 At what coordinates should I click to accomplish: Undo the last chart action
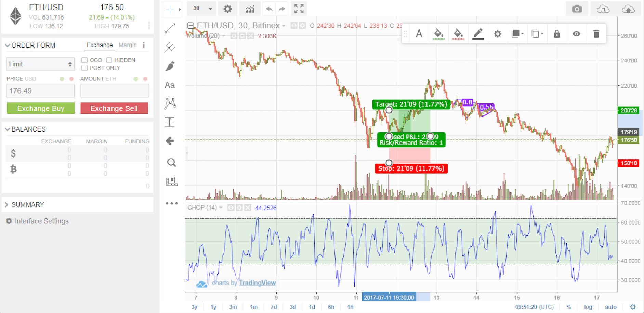pos(269,9)
